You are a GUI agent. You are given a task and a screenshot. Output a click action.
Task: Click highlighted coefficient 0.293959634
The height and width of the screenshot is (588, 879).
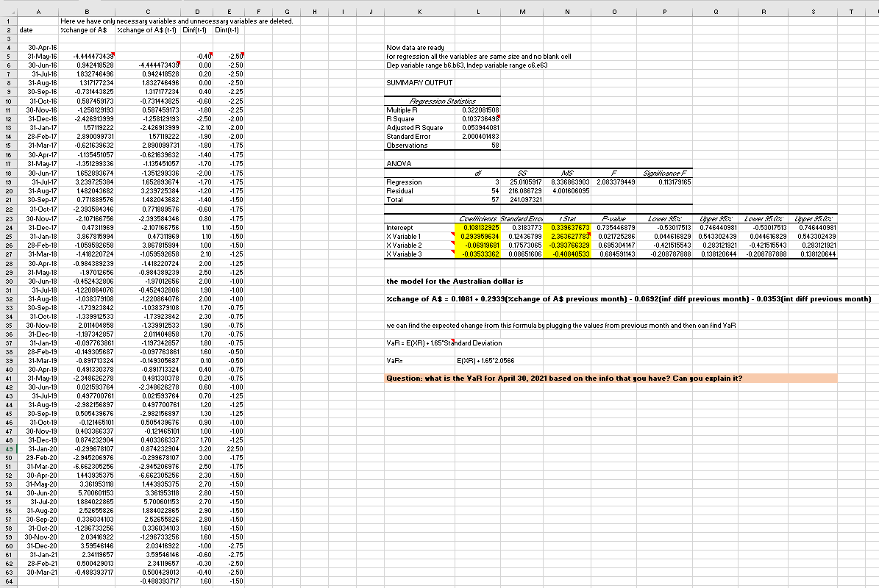(478, 237)
